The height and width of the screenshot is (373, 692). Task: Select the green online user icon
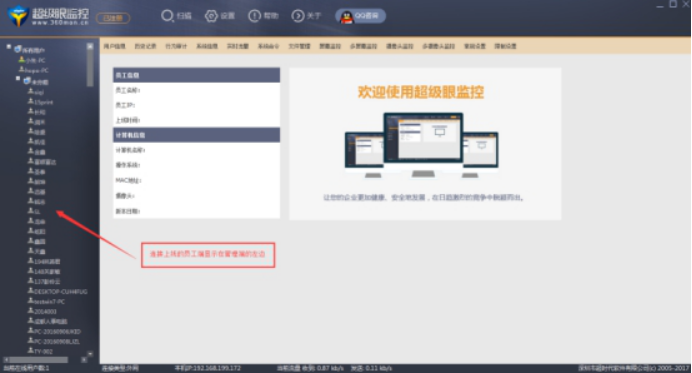click(x=21, y=60)
